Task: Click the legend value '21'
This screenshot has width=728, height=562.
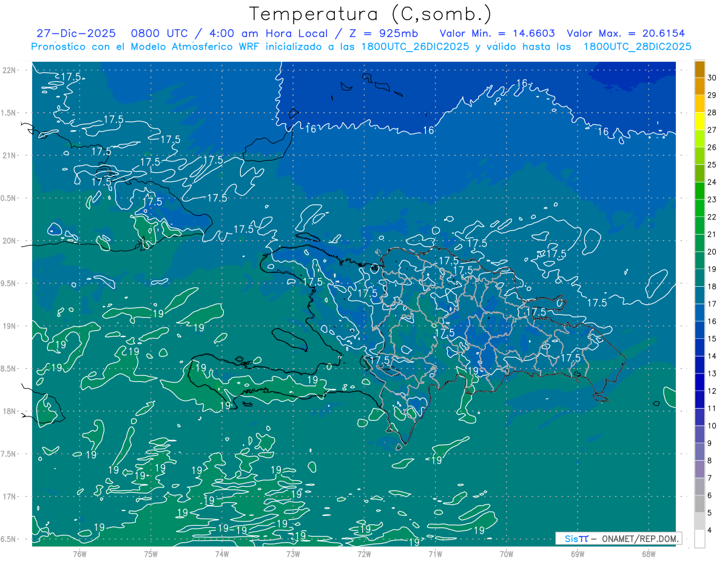Action: tap(712, 234)
